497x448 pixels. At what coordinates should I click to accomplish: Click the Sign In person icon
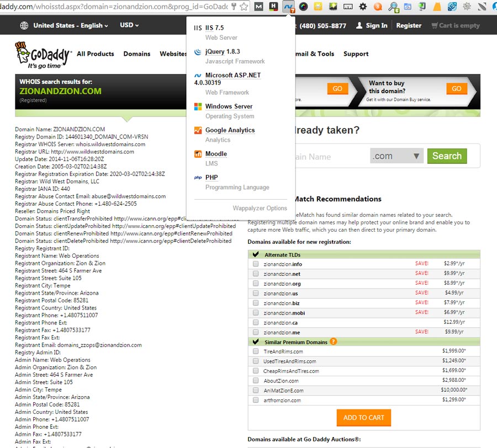point(359,25)
